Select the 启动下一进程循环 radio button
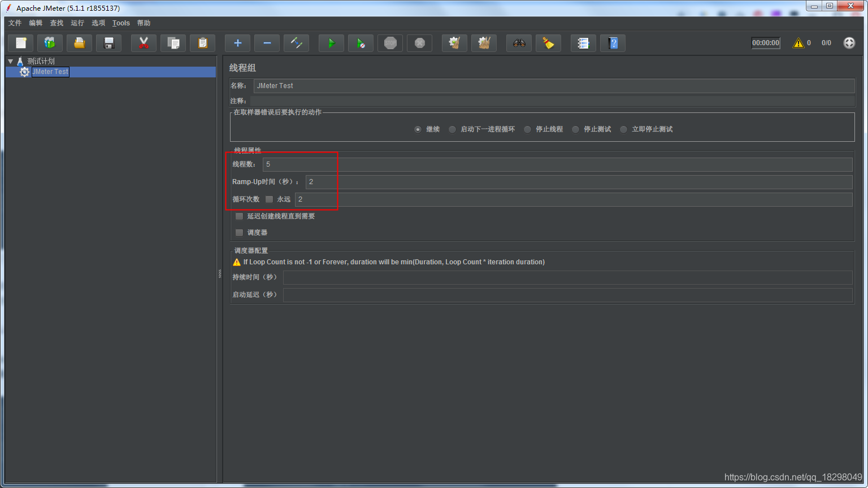Image resolution: width=868 pixels, height=488 pixels. click(x=452, y=129)
